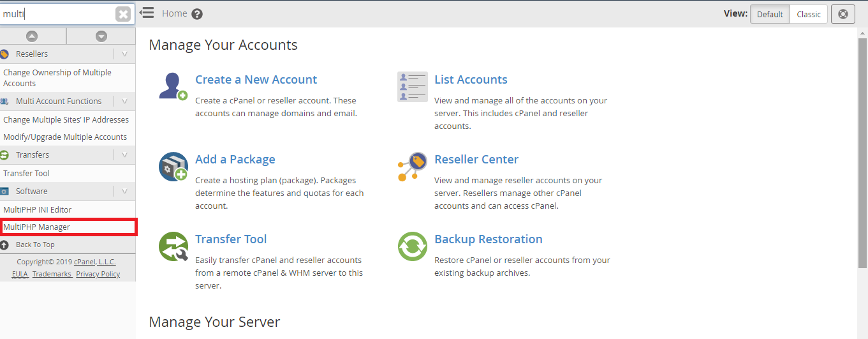Open MultiPHP Manager
The image size is (868, 339).
36,227
